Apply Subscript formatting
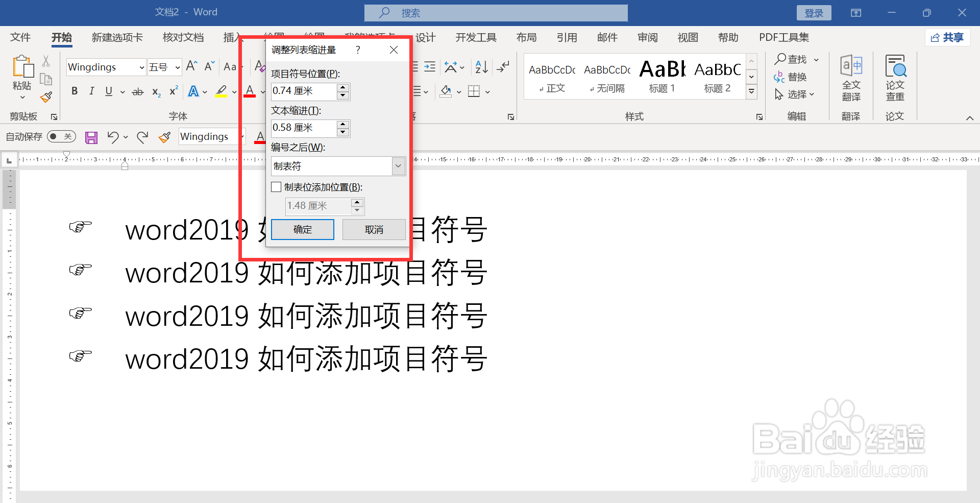Image resolution: width=980 pixels, height=503 pixels. (156, 92)
